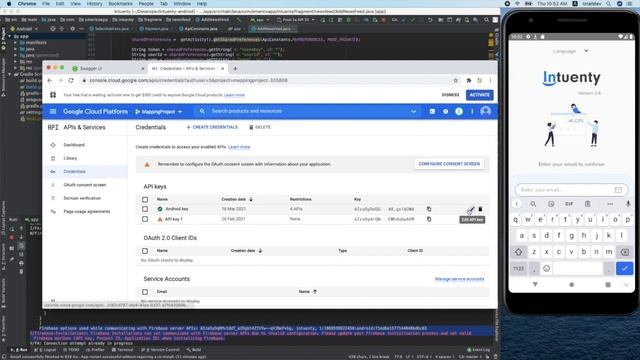
Task: Open the three-dot settings menu in Cloud header
Action: [472, 111]
